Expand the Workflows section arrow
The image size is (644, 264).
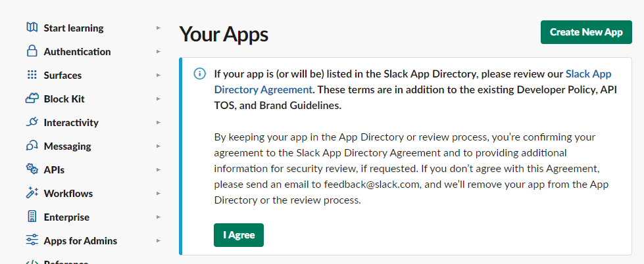pyautogui.click(x=159, y=194)
